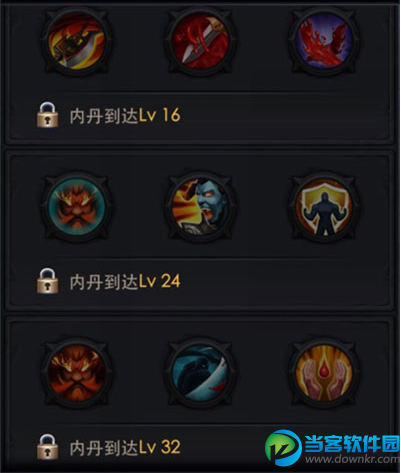Select the flaming cleaver skill icon
Image resolution: width=401 pixels, height=473 pixels.
pyautogui.click(x=77, y=41)
